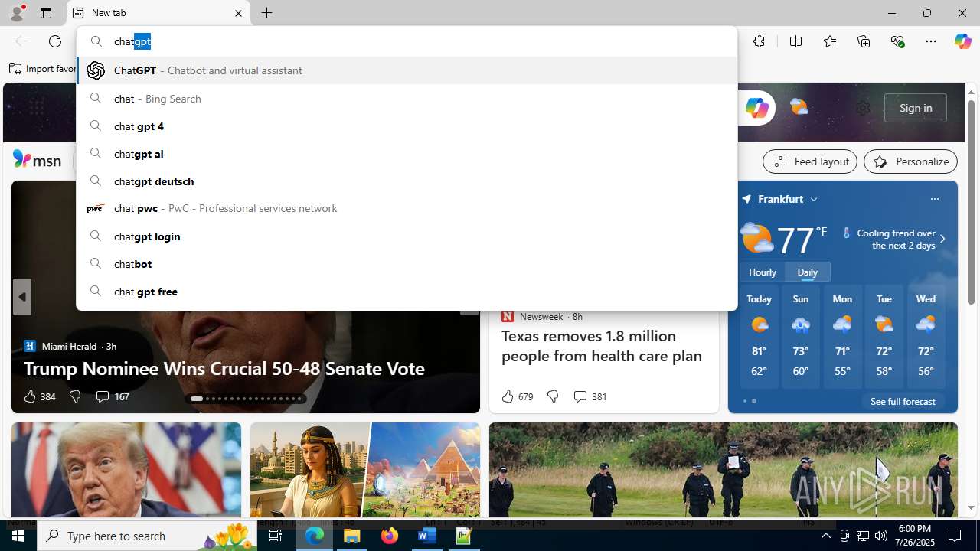Open Browser essentials heart icon
The height and width of the screenshot is (551, 980).
(897, 41)
